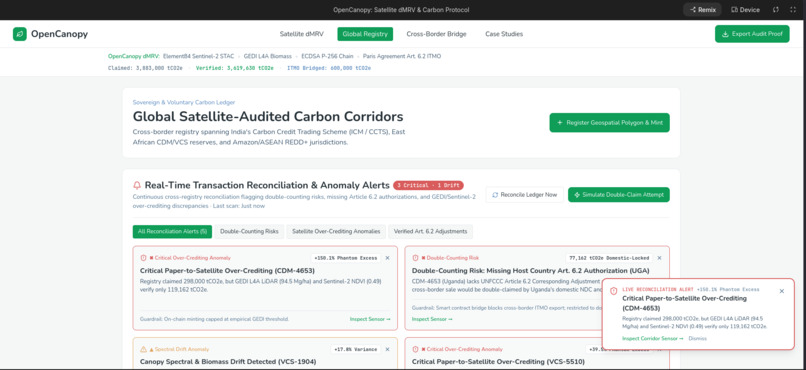806x370 pixels.
Task: Click Simulate Double-Claim Attempt button
Action: click(x=619, y=195)
